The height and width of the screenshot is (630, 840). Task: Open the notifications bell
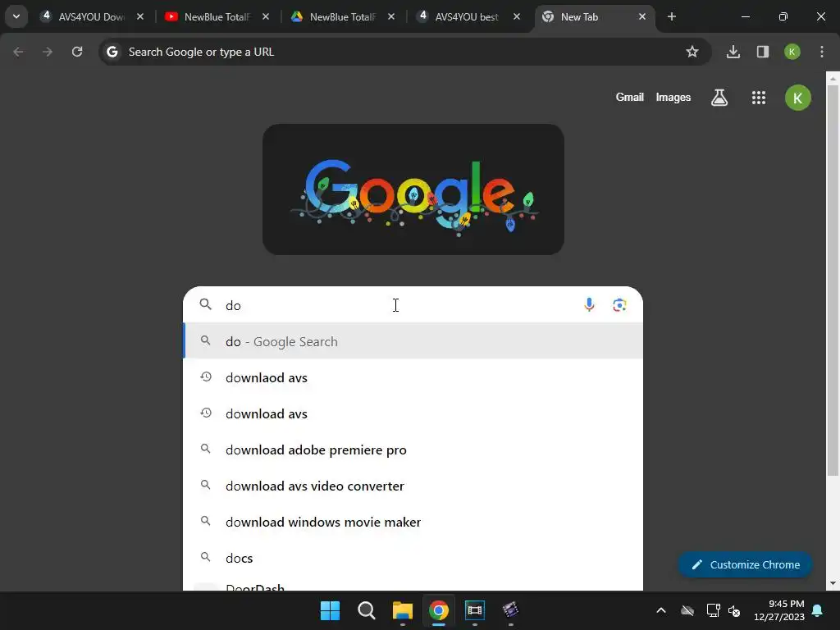coord(818,610)
